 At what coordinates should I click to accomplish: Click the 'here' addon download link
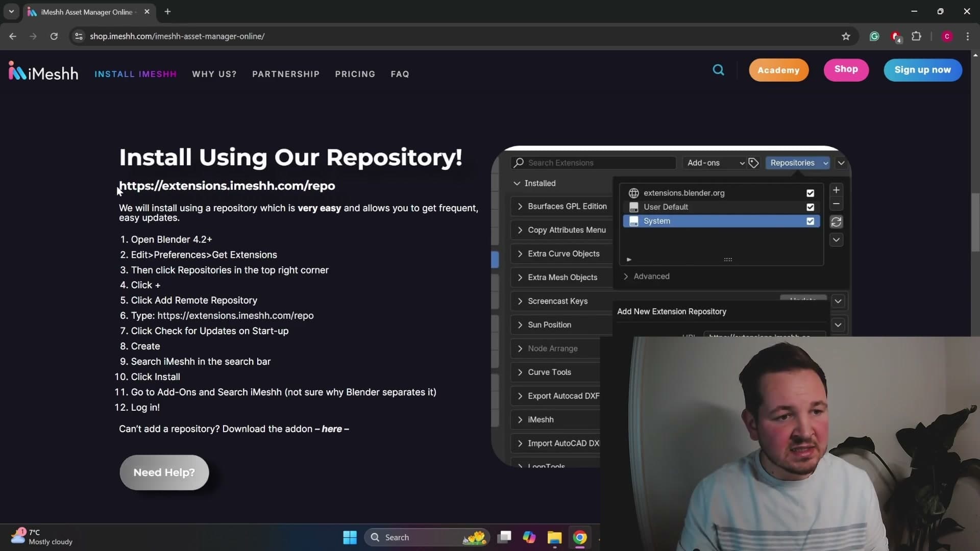coord(332,429)
